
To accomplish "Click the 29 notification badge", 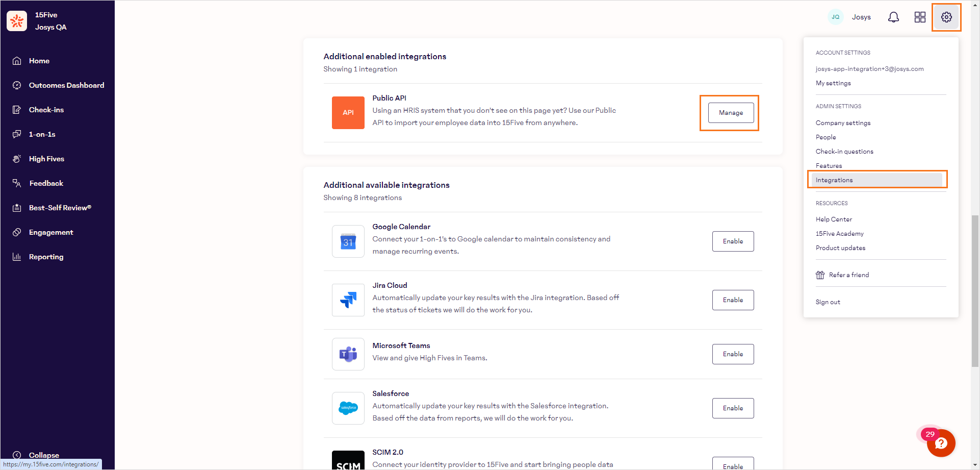I will 930,434.
